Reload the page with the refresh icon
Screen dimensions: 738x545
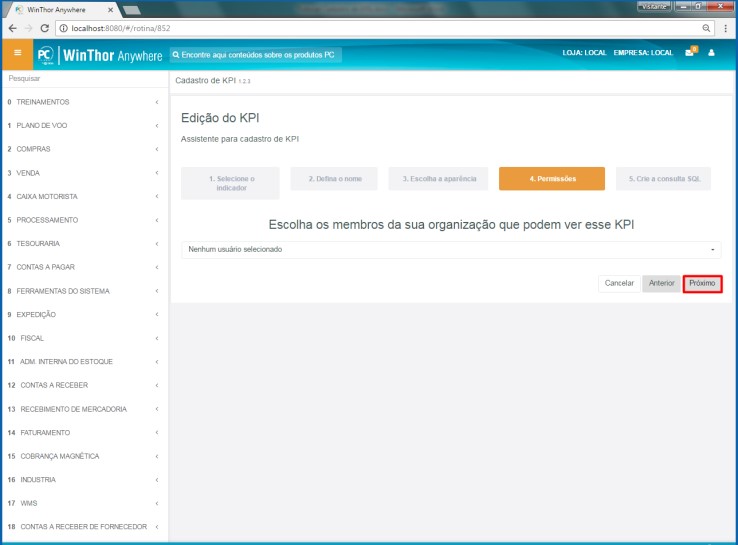coord(45,28)
